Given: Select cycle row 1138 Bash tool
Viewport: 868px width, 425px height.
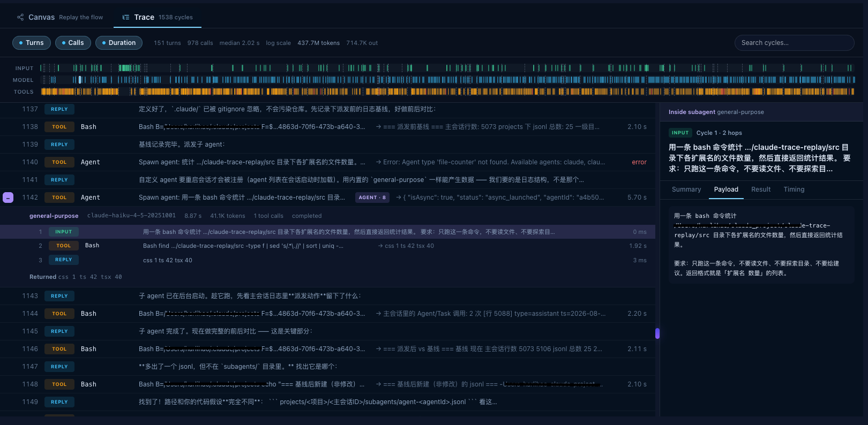Looking at the screenshot, I should (x=327, y=127).
